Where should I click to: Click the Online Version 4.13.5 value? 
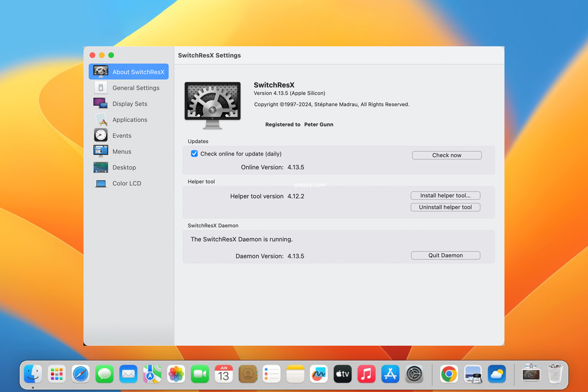tap(296, 167)
